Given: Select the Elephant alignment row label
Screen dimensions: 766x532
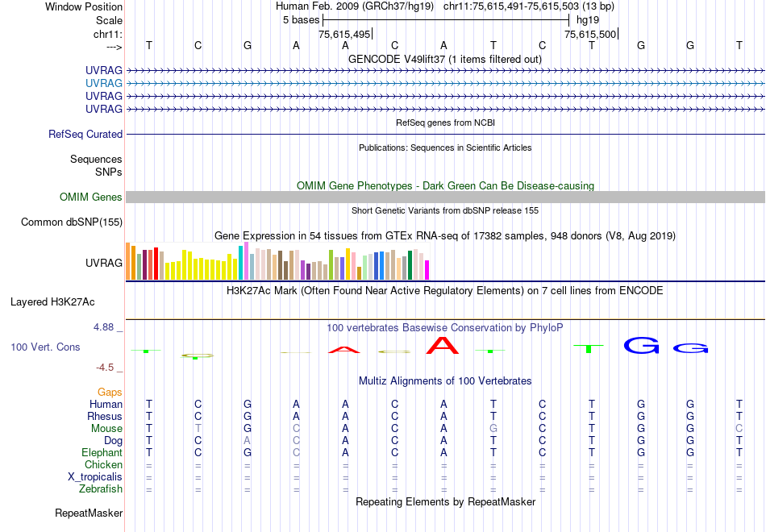Looking at the screenshot, I should pyautogui.click(x=102, y=452).
